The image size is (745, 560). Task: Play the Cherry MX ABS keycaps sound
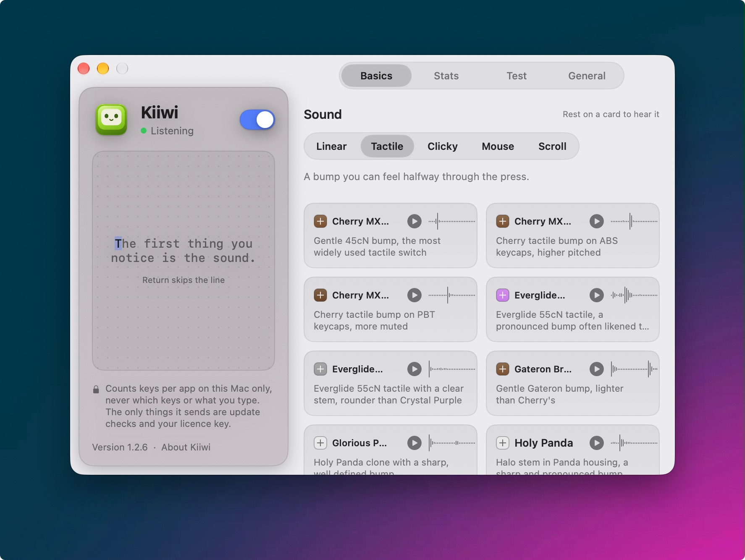596,221
